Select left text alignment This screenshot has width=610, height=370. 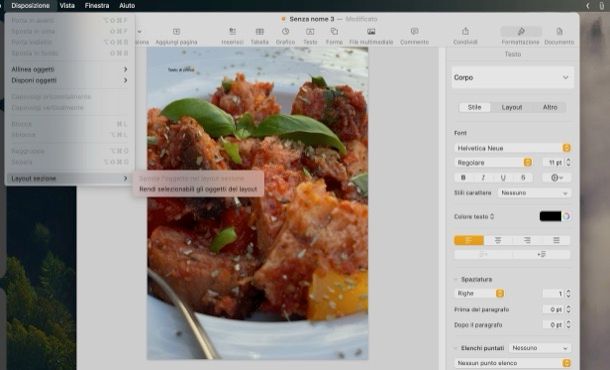[x=469, y=240]
